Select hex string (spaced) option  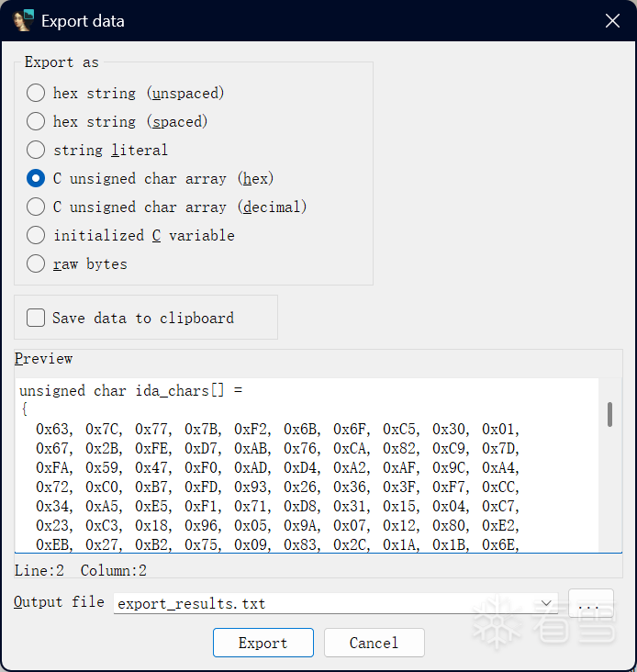(x=36, y=121)
